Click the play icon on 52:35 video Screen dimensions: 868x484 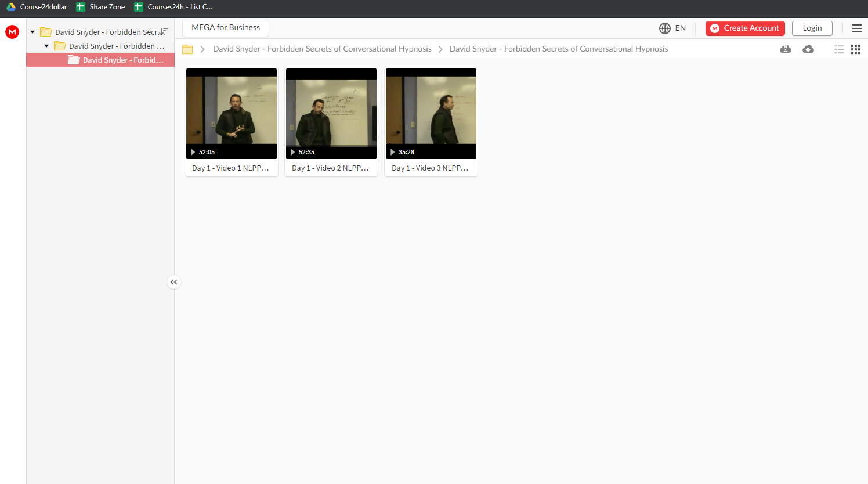[293, 152]
